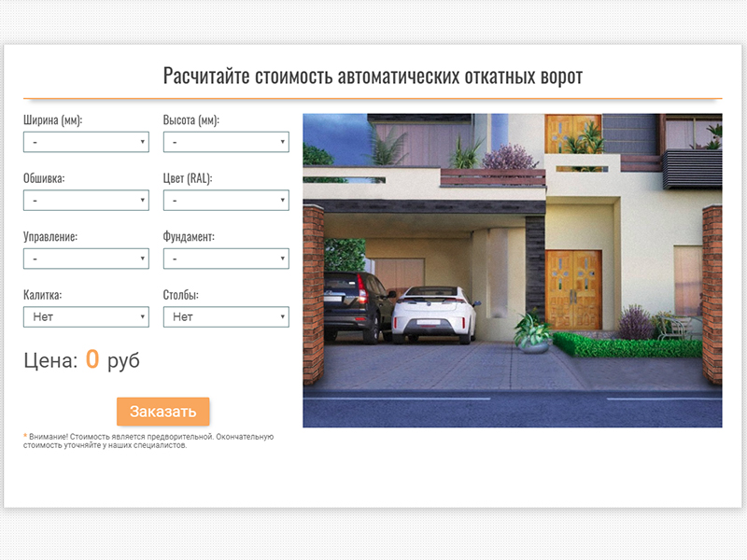
Task: Open the Столбы dropdown showing Нет
Action: pos(226,317)
